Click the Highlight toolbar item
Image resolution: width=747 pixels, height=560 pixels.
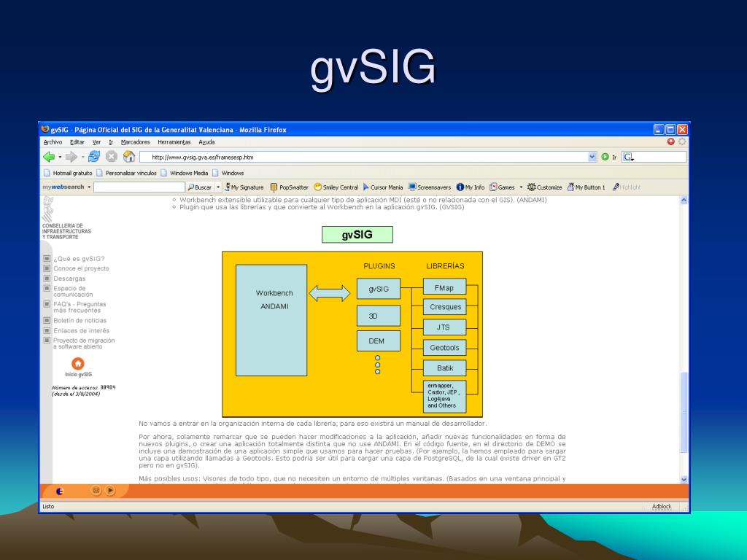coord(627,187)
